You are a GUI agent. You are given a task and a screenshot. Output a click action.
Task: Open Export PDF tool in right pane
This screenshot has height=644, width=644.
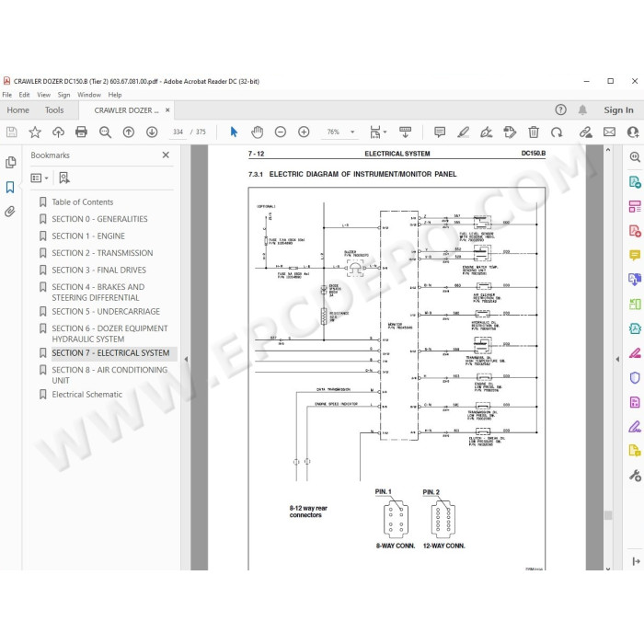(635, 181)
